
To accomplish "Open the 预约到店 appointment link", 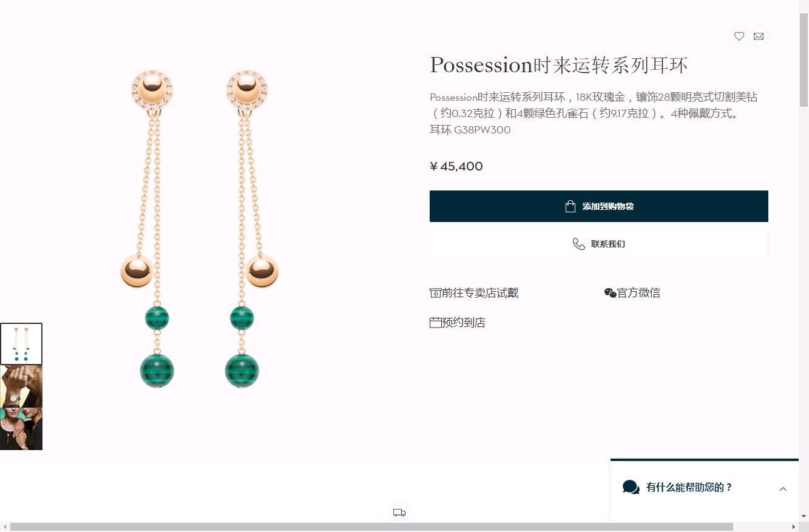I will (458, 323).
